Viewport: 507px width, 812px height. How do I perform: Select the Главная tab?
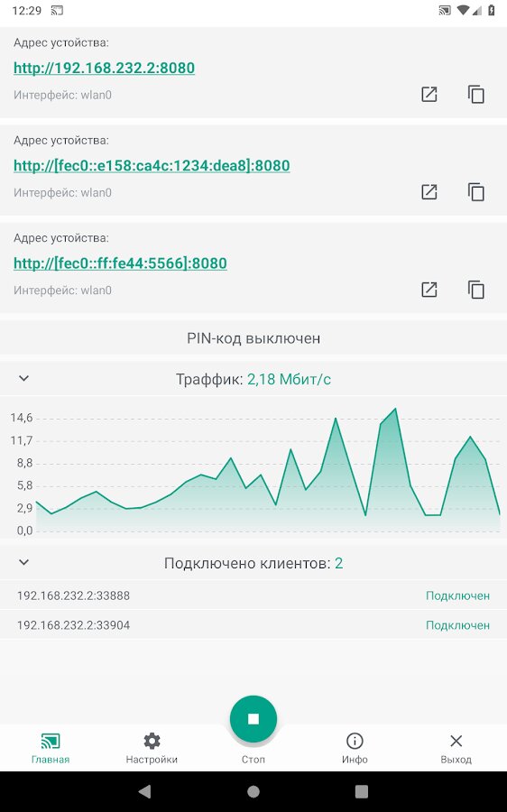(51, 748)
